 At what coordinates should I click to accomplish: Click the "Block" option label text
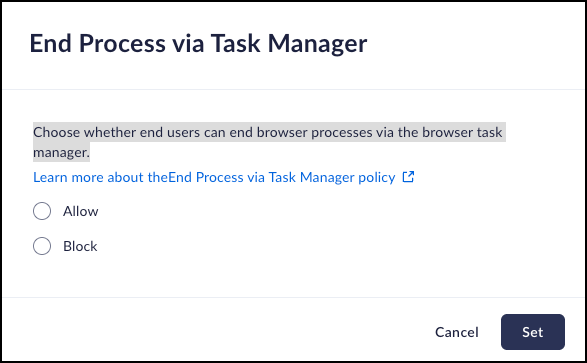coord(80,246)
